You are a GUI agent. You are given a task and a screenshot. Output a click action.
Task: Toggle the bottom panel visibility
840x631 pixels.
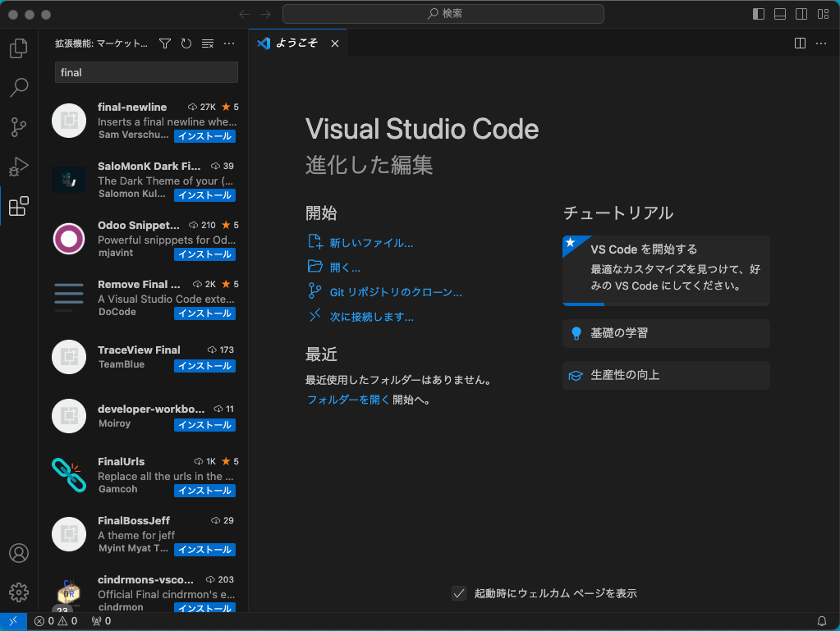pos(779,14)
